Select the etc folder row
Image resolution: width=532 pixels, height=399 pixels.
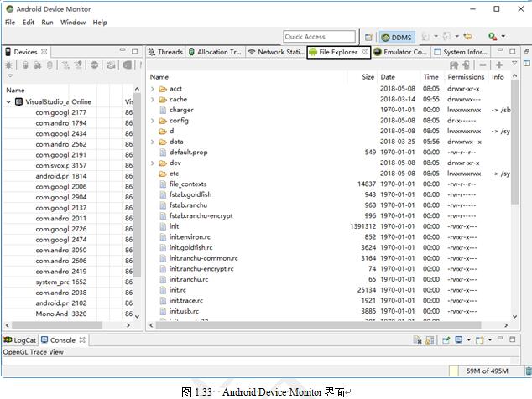(329, 174)
